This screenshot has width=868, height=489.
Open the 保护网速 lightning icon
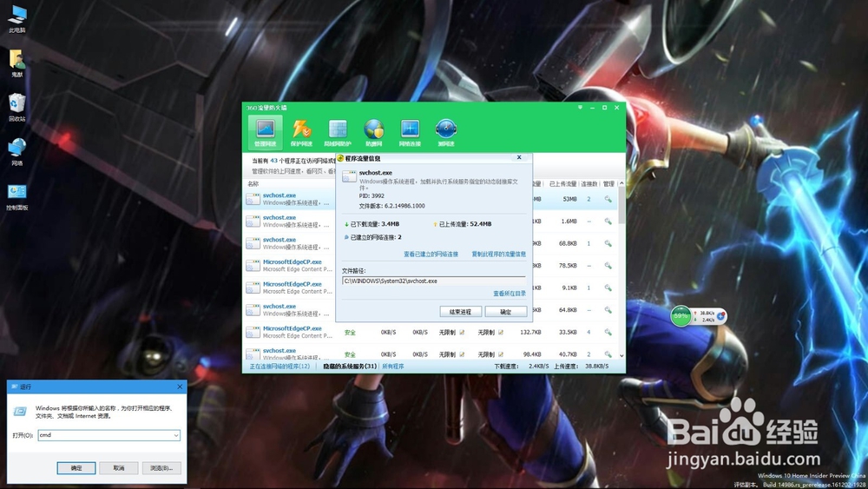tap(301, 132)
